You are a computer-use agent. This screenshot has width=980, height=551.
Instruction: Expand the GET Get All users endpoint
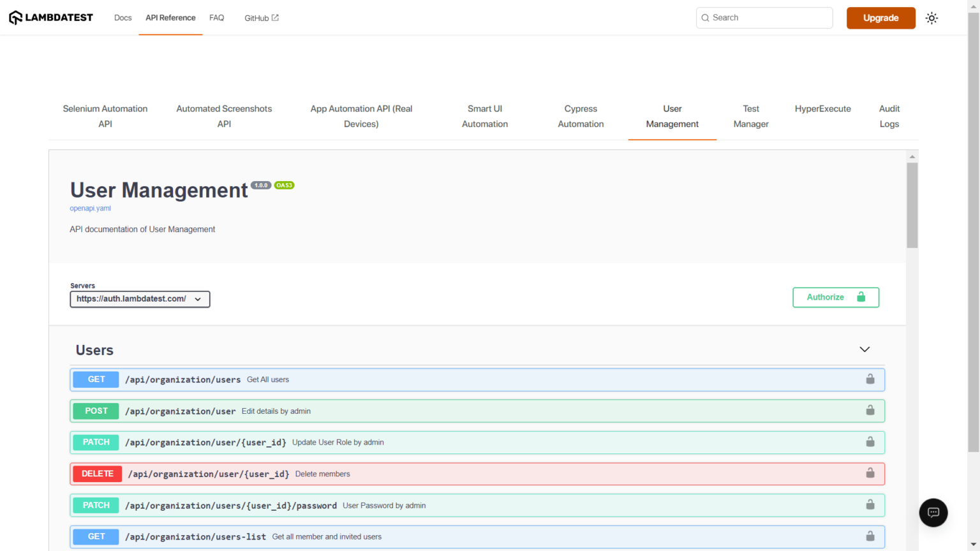click(x=447, y=379)
